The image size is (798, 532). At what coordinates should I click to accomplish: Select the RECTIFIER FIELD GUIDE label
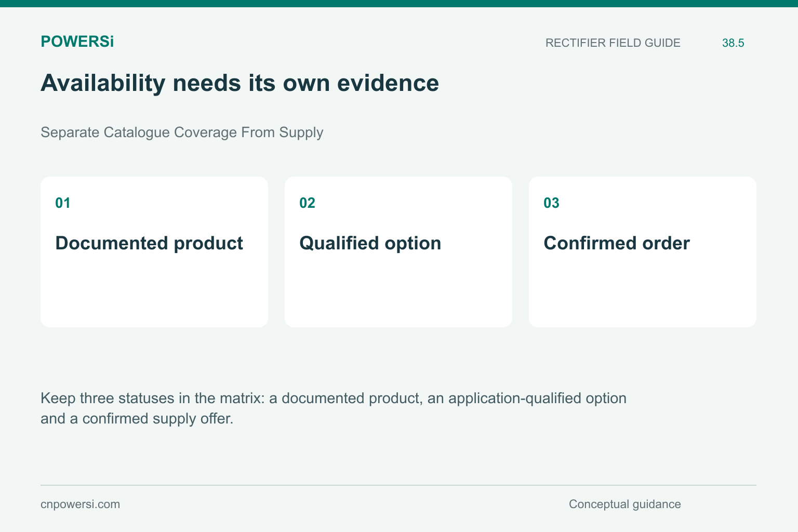coord(613,43)
